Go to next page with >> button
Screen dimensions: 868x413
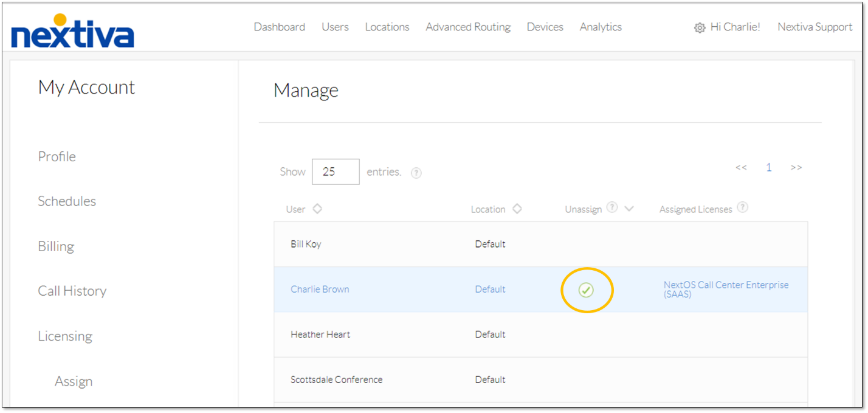tap(796, 167)
